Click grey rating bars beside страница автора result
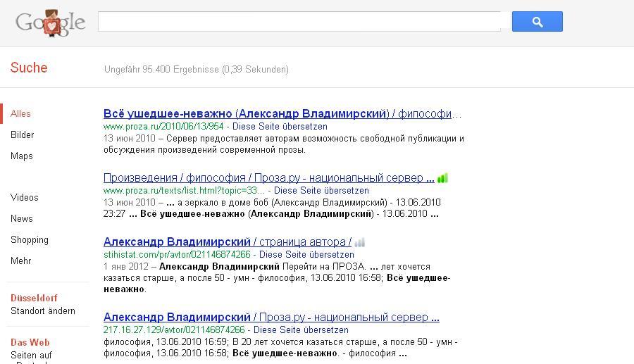634x364 pixels. click(360, 242)
